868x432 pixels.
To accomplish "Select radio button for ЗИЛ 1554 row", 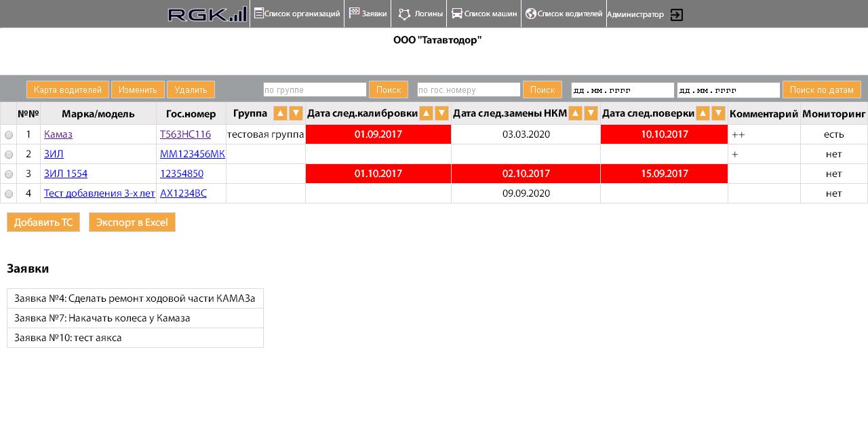I will coord(9,174).
